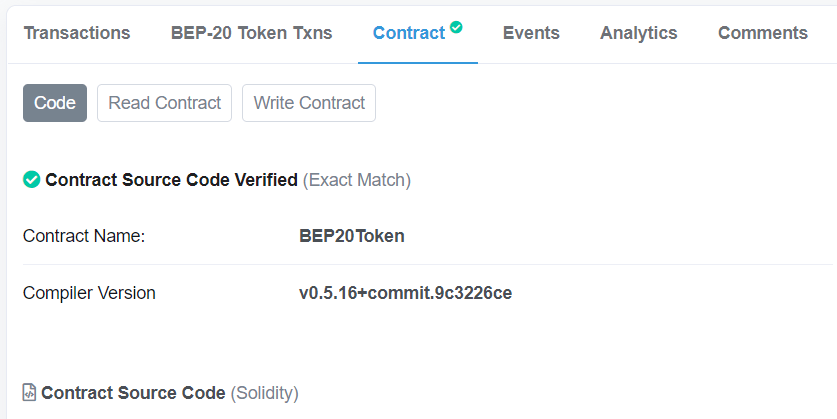Open the Transactions tab

pyautogui.click(x=77, y=33)
